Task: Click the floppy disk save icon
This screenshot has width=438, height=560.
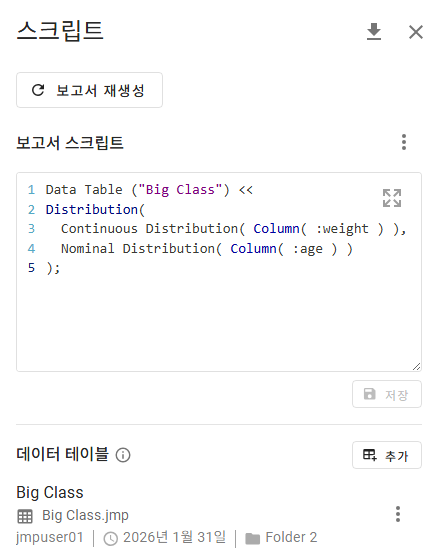Action: pos(369,394)
